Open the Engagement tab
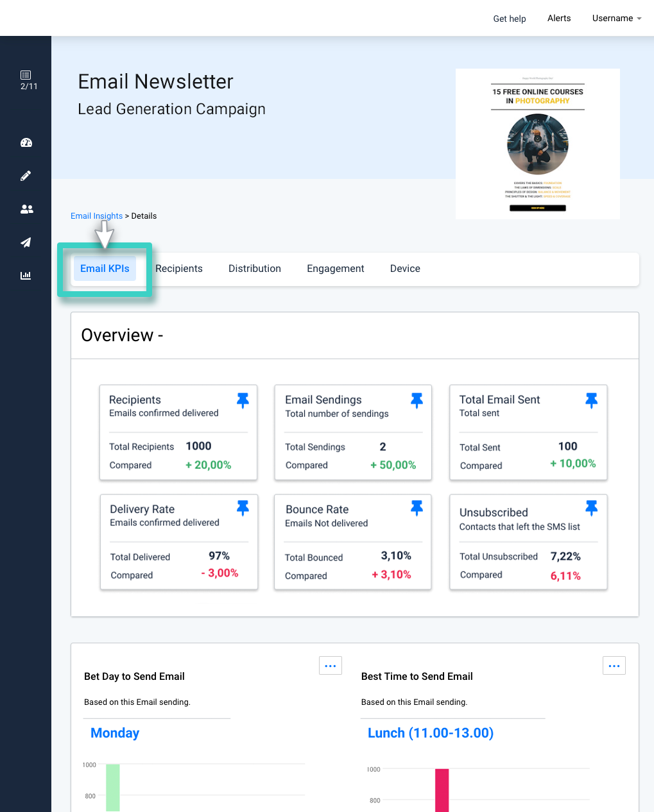654x812 pixels. 336,269
